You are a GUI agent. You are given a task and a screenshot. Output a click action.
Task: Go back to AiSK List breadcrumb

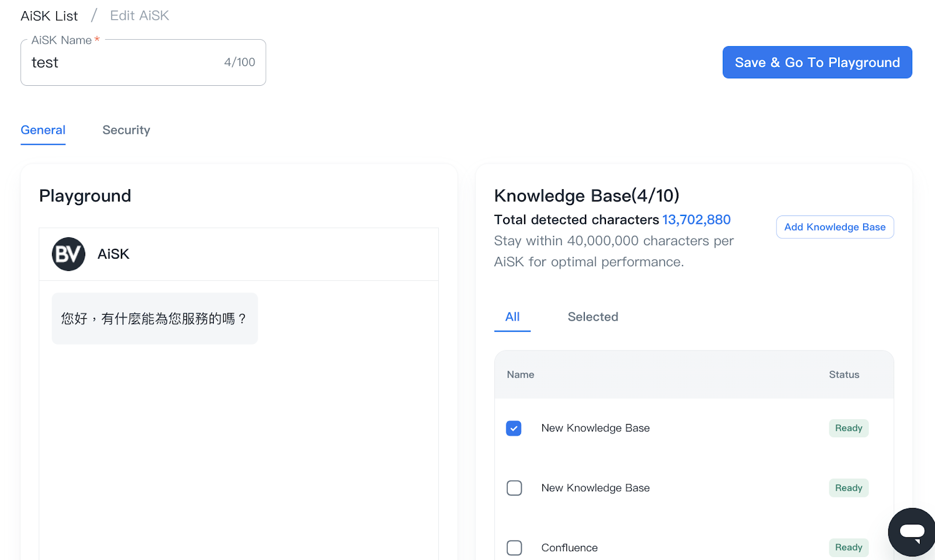(49, 16)
